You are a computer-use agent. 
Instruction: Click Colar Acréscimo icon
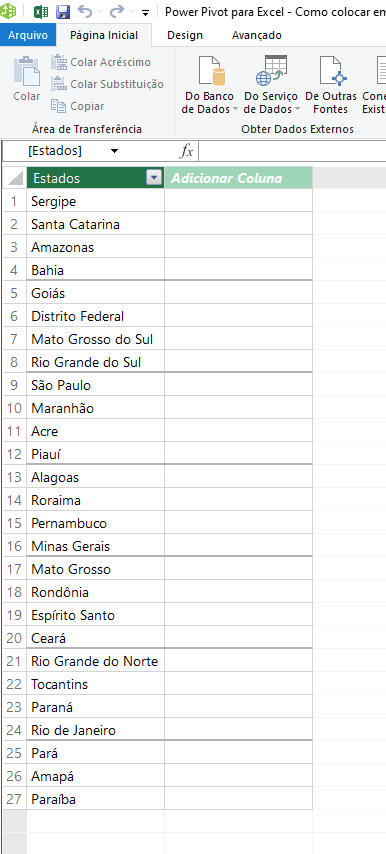58,62
